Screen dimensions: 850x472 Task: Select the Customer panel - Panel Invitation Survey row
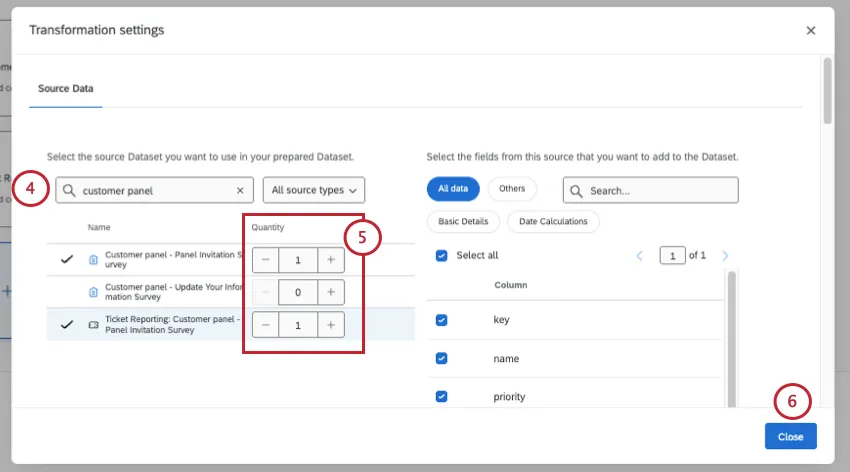click(231, 260)
